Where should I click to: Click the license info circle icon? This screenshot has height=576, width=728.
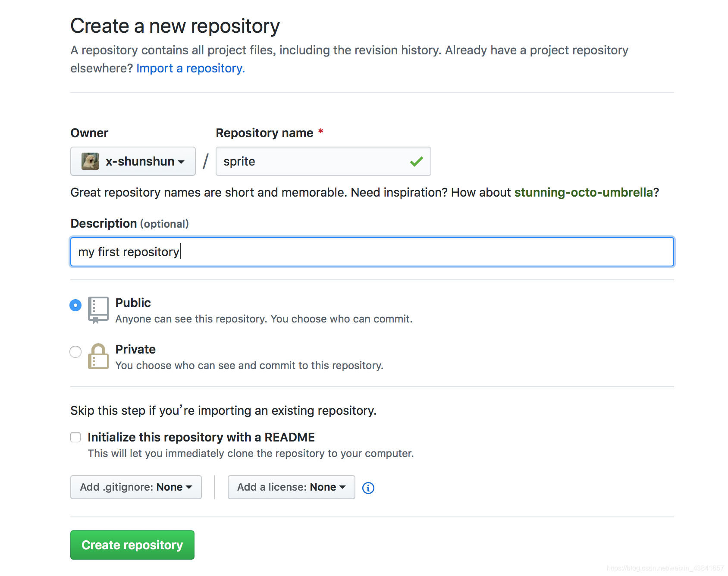368,488
